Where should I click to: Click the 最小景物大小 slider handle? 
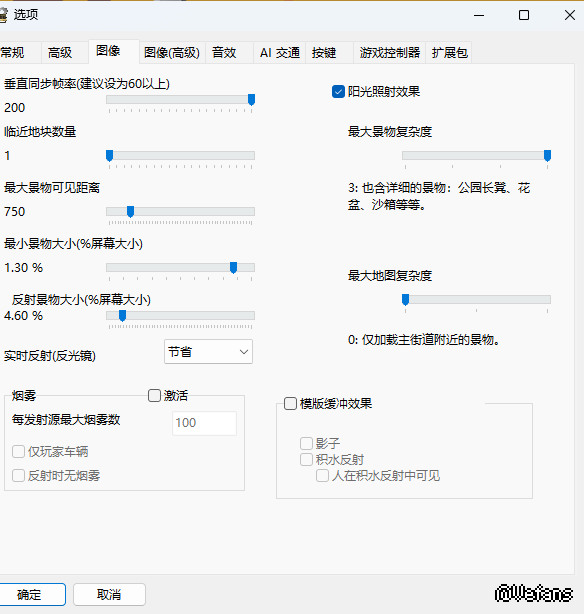[233, 268]
